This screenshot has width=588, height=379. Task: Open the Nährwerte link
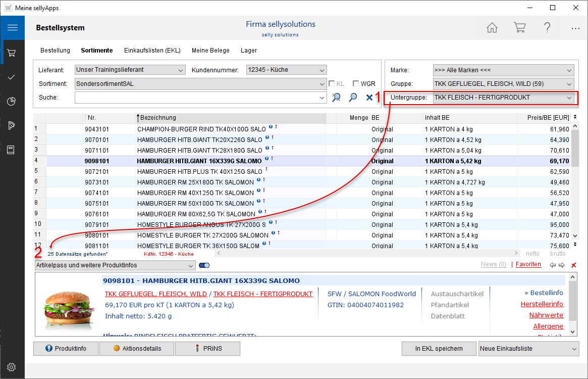pos(546,315)
